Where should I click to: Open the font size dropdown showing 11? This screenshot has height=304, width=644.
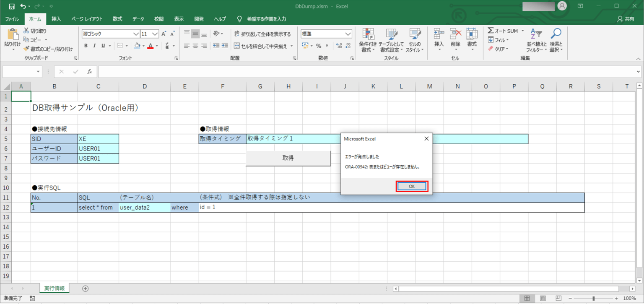click(x=156, y=34)
